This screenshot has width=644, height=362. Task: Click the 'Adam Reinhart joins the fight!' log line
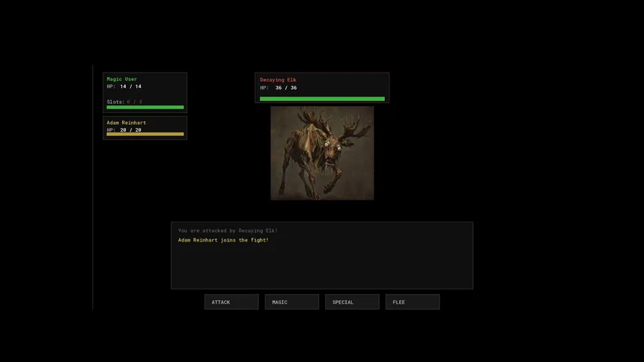(223, 239)
